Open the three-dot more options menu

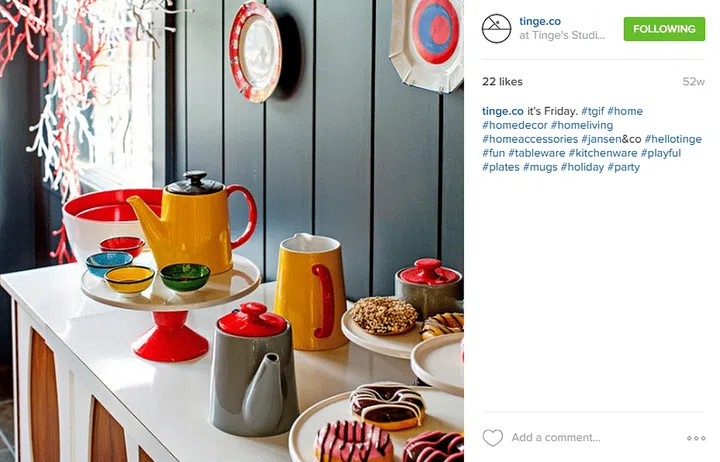point(696,438)
